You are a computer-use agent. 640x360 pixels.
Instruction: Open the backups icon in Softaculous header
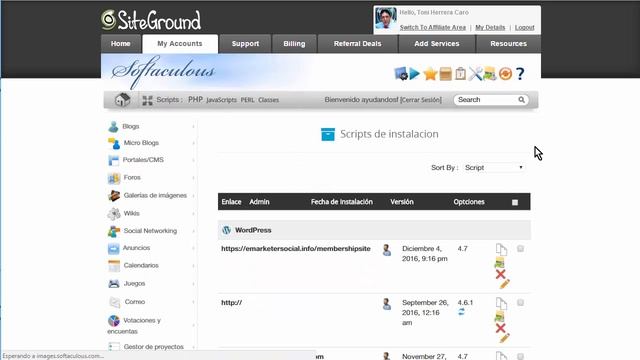[x=490, y=74]
